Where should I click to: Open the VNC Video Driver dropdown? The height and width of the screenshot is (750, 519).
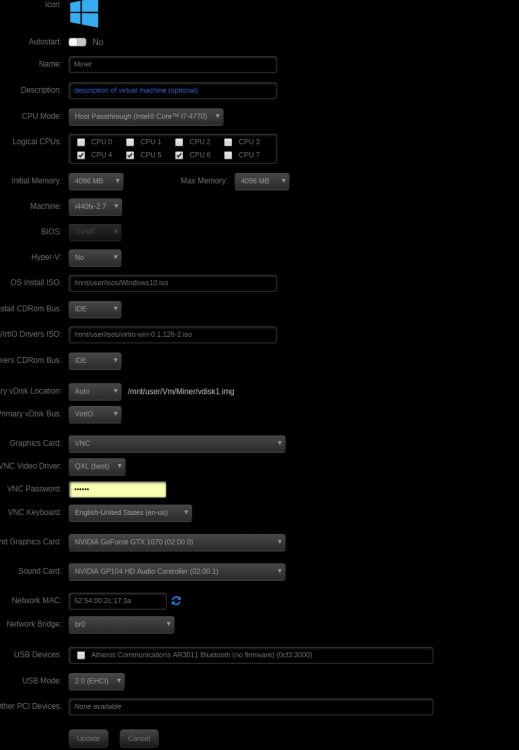97,466
